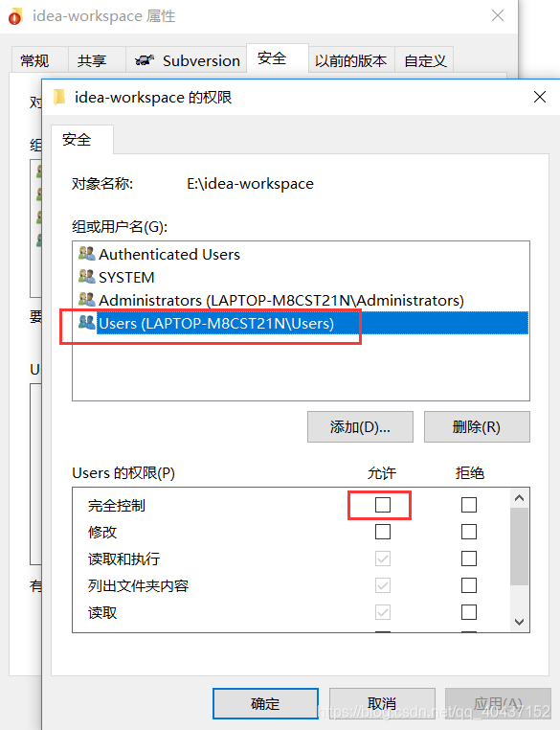
Task: Click the 应用(A) button
Action: 498,703
